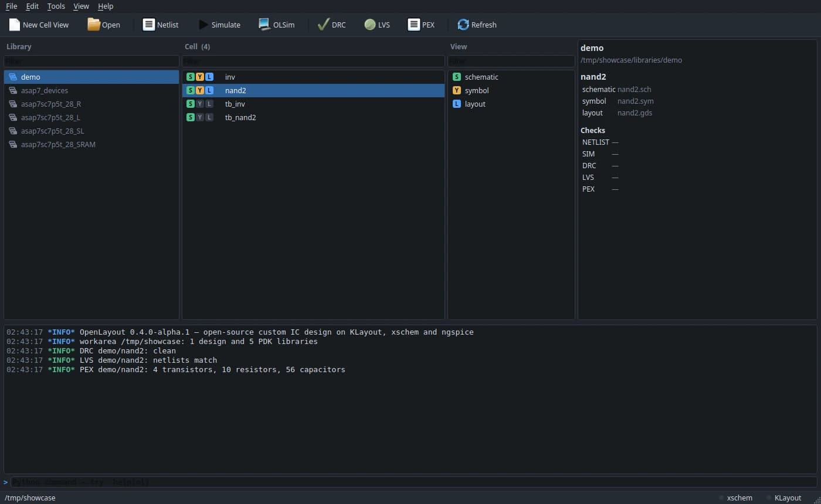The height and width of the screenshot is (504, 821).
Task: Click the New Cell View toolbar icon
Action: (15, 25)
